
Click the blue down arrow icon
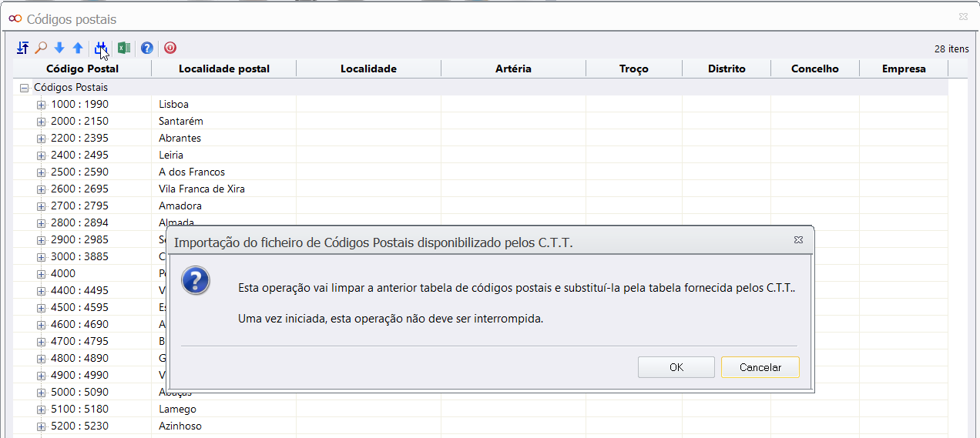(59, 48)
